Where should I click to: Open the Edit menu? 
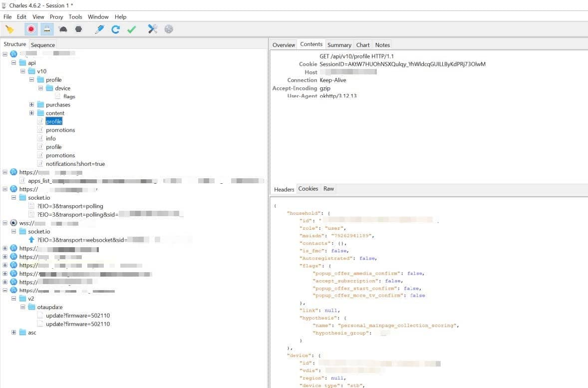[x=21, y=17]
